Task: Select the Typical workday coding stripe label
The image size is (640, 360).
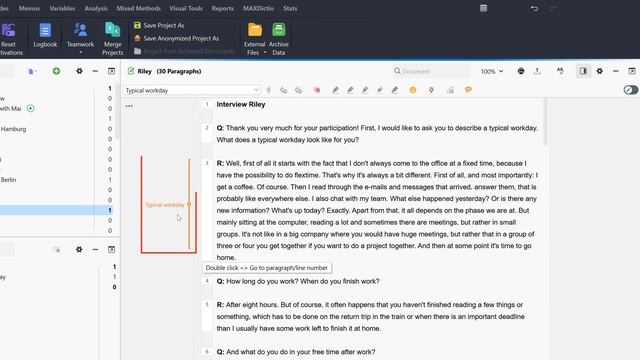Action: pos(164,204)
